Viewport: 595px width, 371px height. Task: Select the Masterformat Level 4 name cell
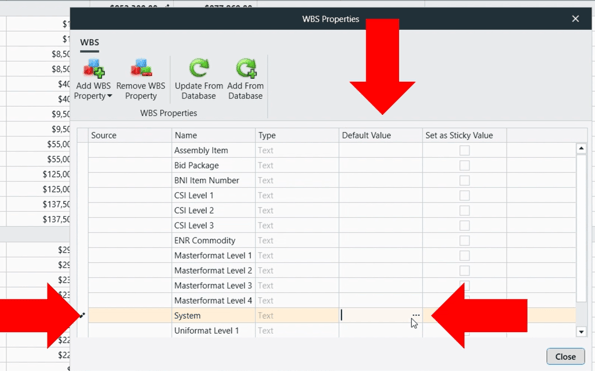[214, 300]
